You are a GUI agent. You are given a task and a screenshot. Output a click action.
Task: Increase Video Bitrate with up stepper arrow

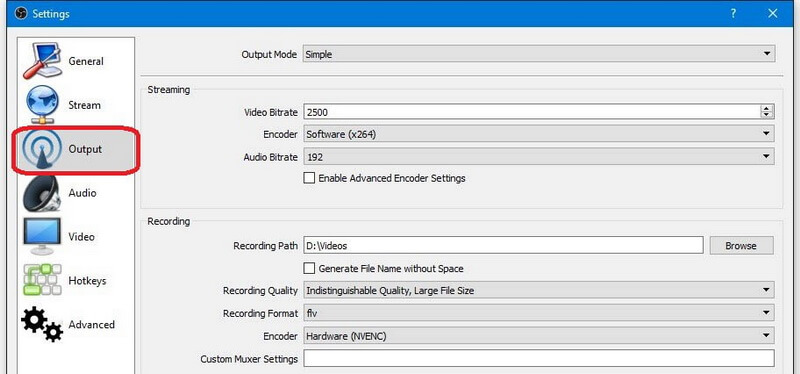[x=766, y=108]
